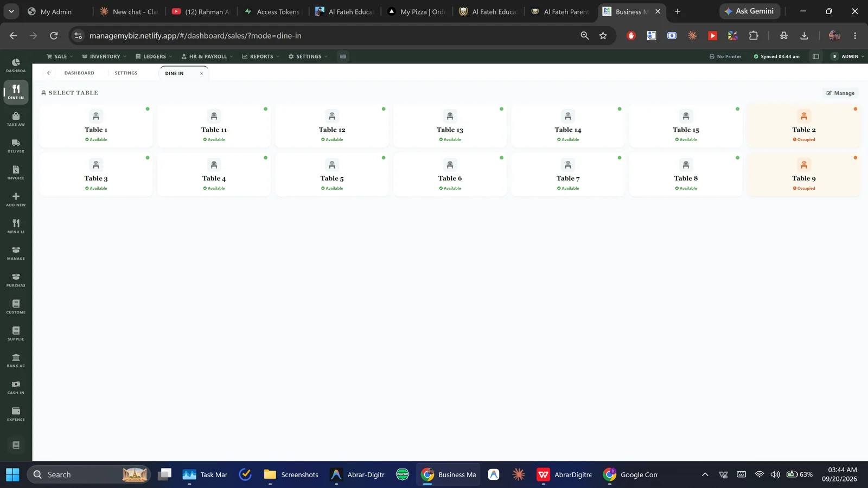
Task: Toggle the panel layout icon near Admin
Action: point(815,56)
